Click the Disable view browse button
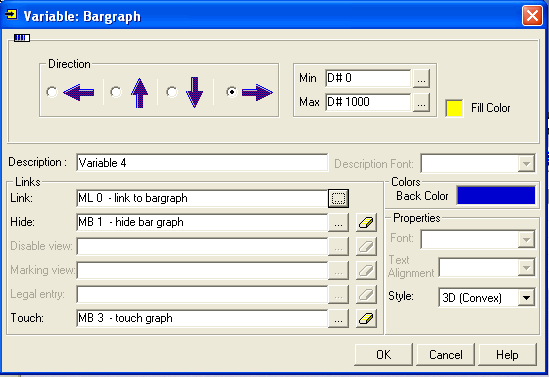Image resolution: width=549 pixels, height=377 pixels. click(x=338, y=247)
